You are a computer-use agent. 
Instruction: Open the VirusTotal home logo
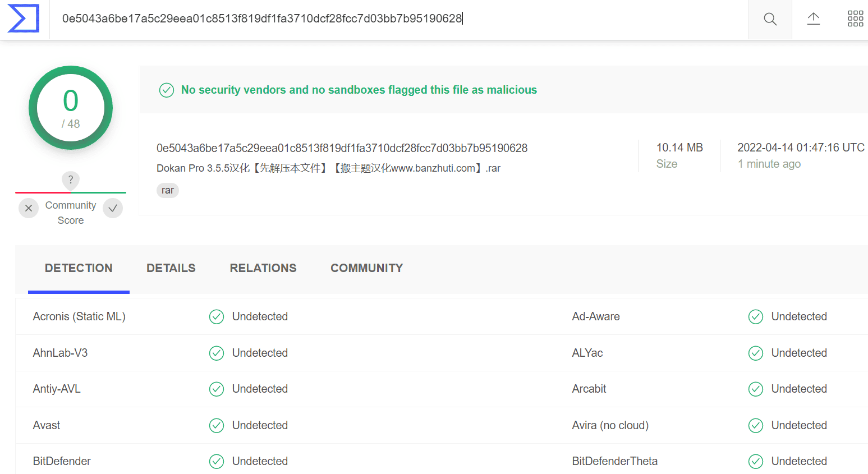24,18
